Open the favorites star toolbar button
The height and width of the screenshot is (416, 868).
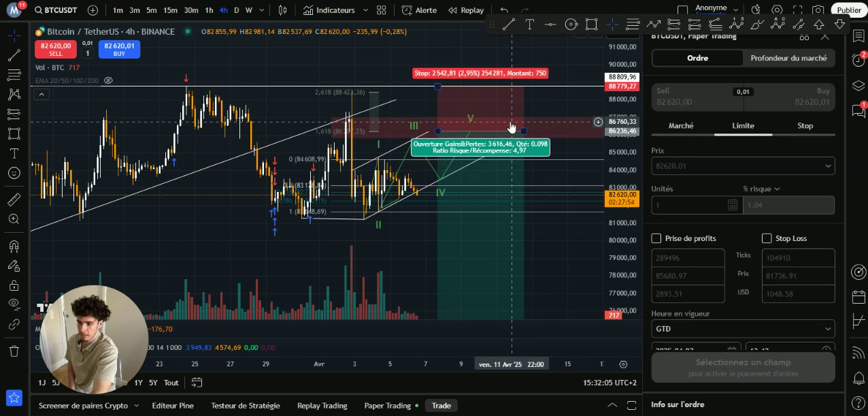14,398
